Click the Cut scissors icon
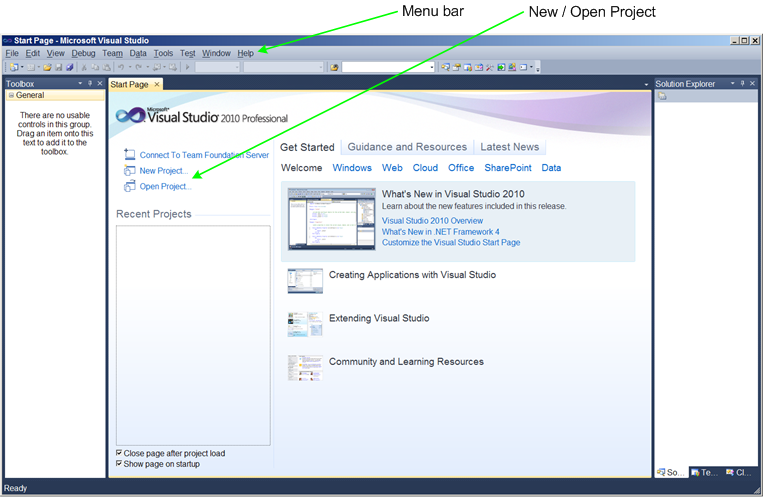This screenshot has width=763, height=497. [x=84, y=67]
